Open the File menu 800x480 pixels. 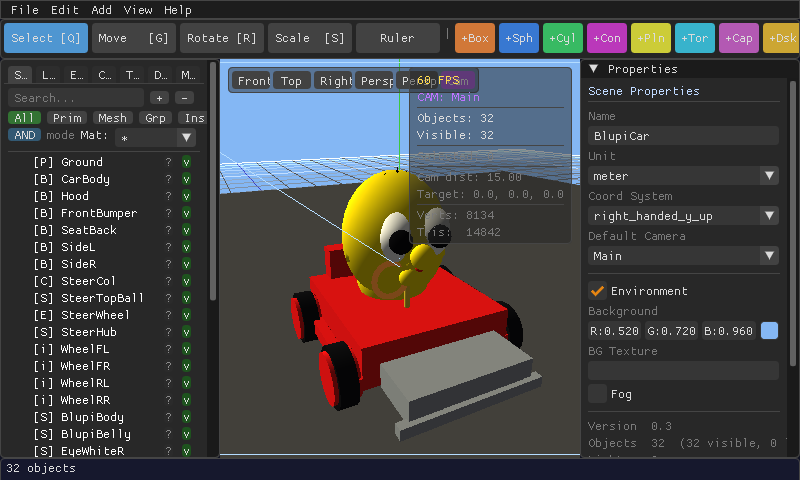[x=24, y=10]
